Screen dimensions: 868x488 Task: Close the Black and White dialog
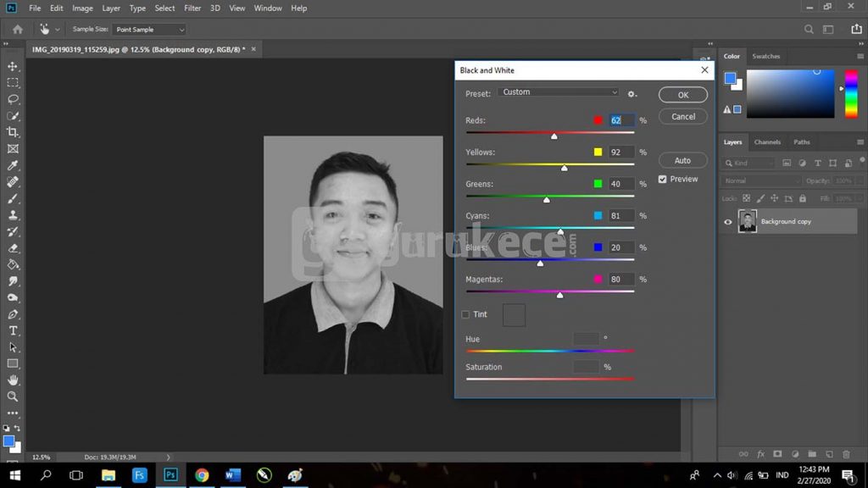click(x=704, y=70)
